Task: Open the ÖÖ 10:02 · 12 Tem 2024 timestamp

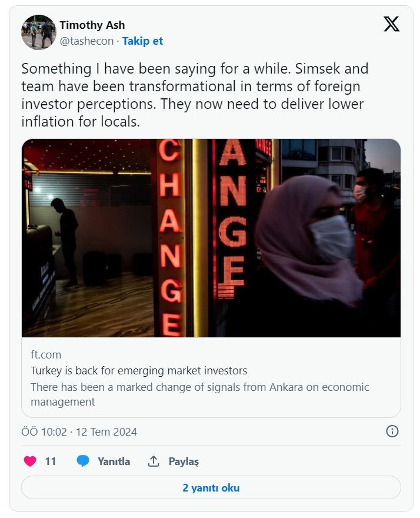Action: coord(79,432)
